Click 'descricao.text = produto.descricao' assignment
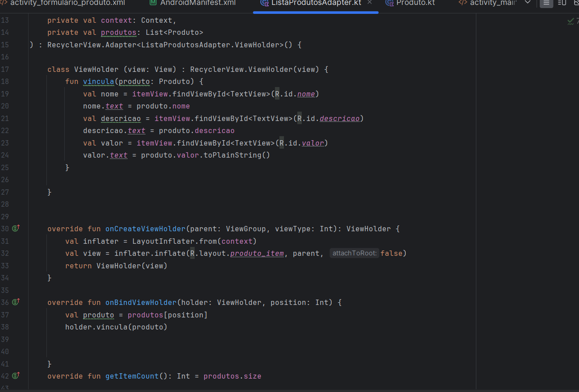 point(158,130)
